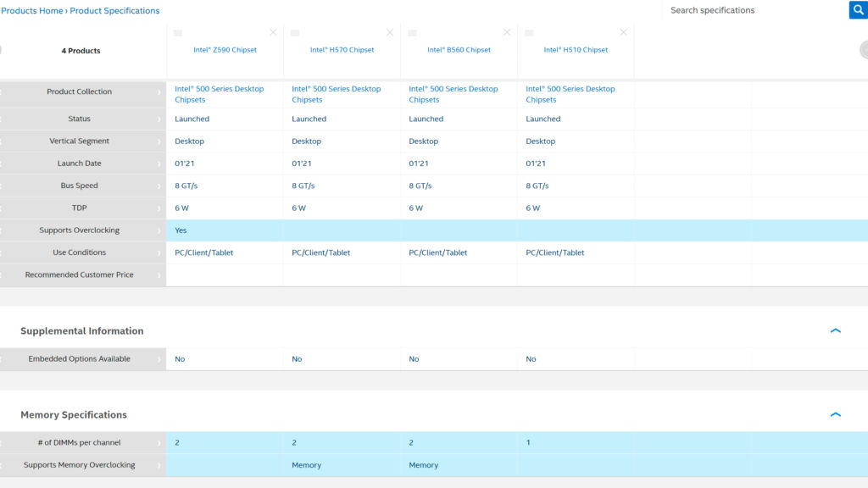This screenshot has width=868, height=488.
Task: Open H510's Intel 500 Series Desktop Chipsets link
Action: 570,94
